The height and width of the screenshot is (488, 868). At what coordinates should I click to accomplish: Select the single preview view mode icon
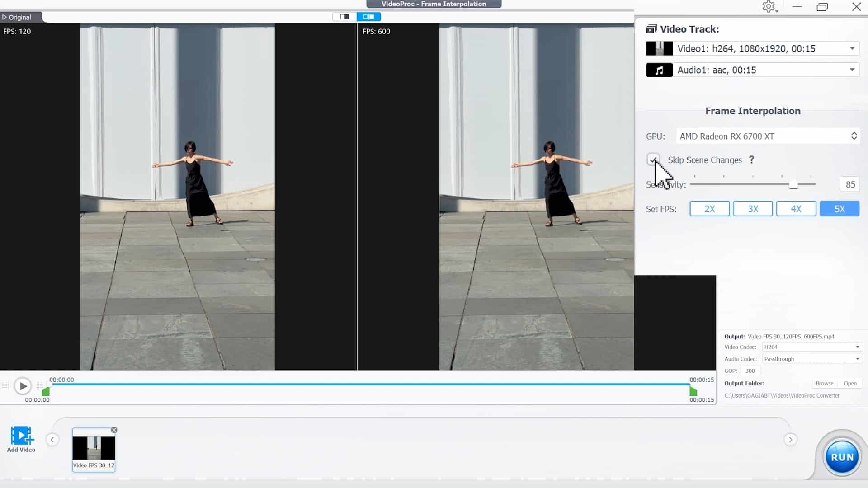point(344,16)
